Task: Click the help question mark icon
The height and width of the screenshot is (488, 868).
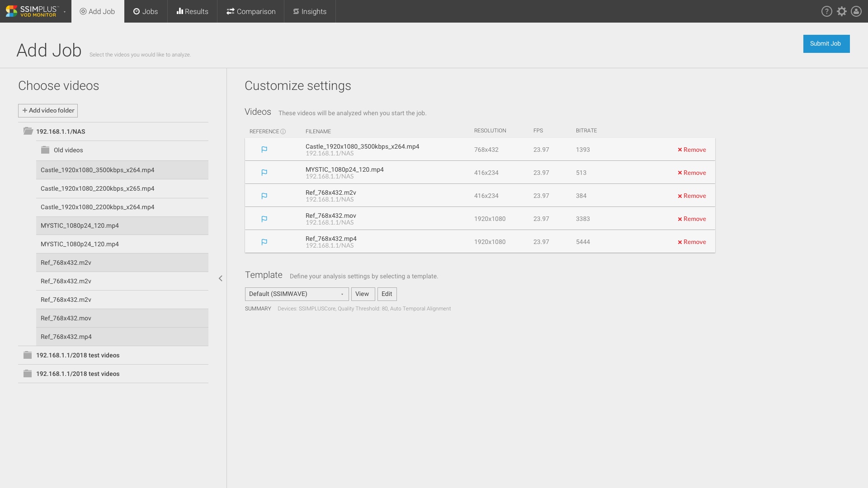Action: pyautogui.click(x=826, y=11)
